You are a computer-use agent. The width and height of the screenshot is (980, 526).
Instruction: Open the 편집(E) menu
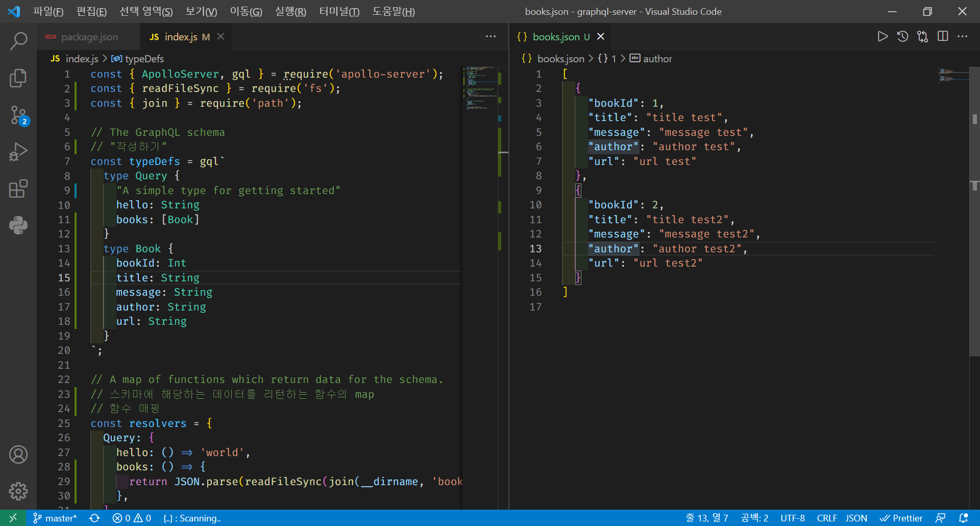point(91,11)
